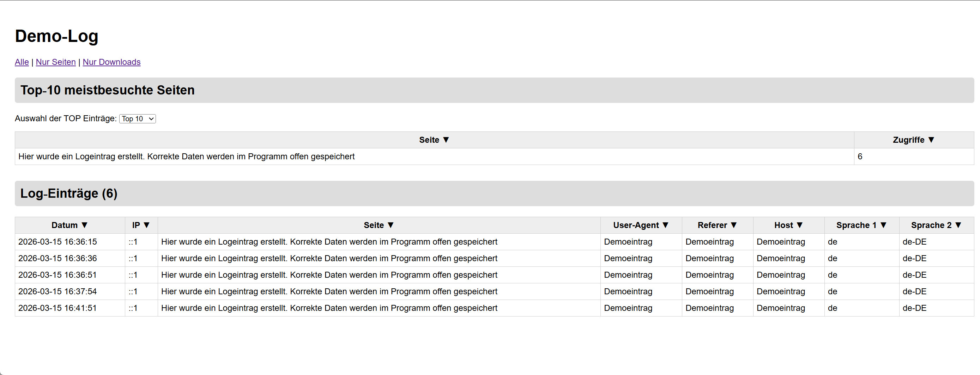Sort log by Referer arrow
Screen dimensions: 980x375
tap(734, 225)
